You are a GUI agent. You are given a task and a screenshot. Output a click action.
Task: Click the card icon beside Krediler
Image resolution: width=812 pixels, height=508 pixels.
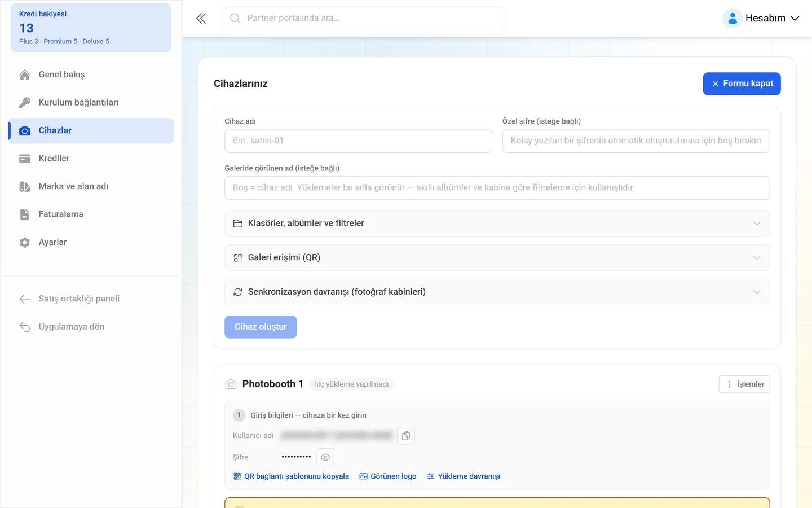25,159
